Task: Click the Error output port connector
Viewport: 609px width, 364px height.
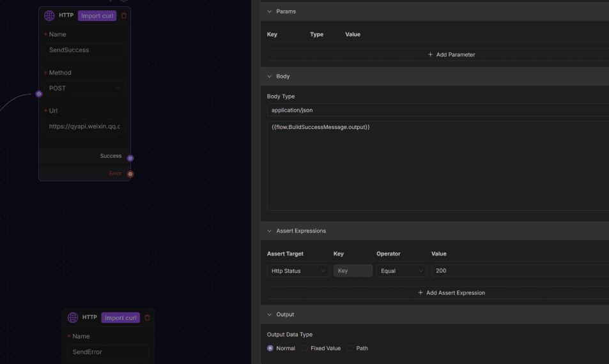Action: [130, 174]
